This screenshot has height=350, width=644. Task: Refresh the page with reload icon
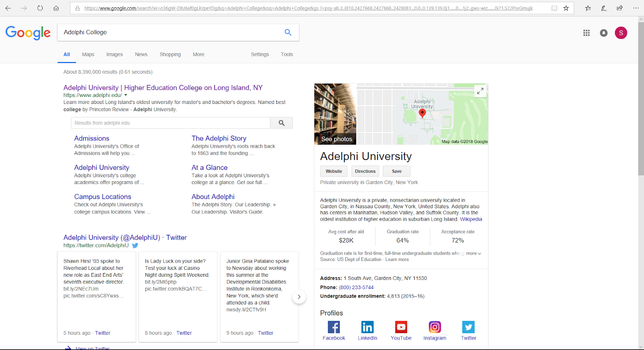click(x=40, y=8)
